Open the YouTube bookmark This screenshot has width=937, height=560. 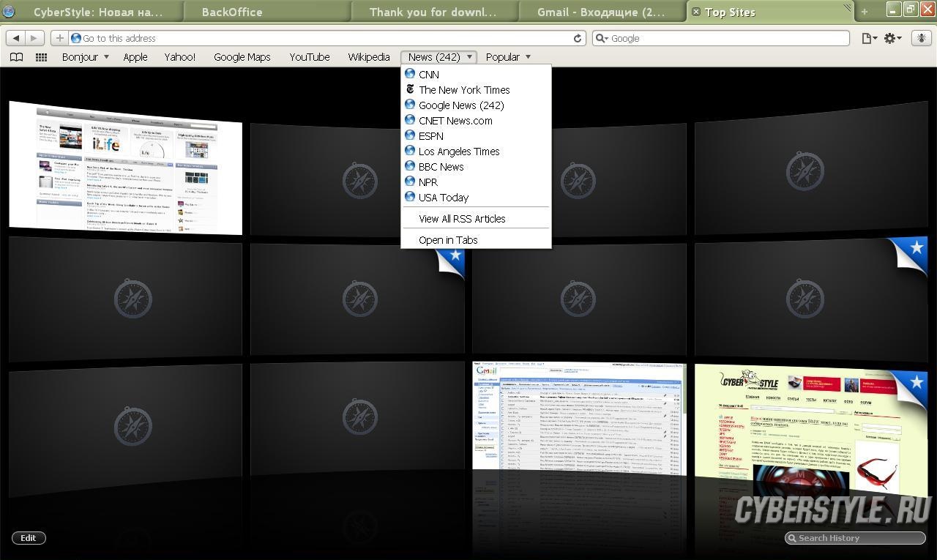[x=310, y=57]
